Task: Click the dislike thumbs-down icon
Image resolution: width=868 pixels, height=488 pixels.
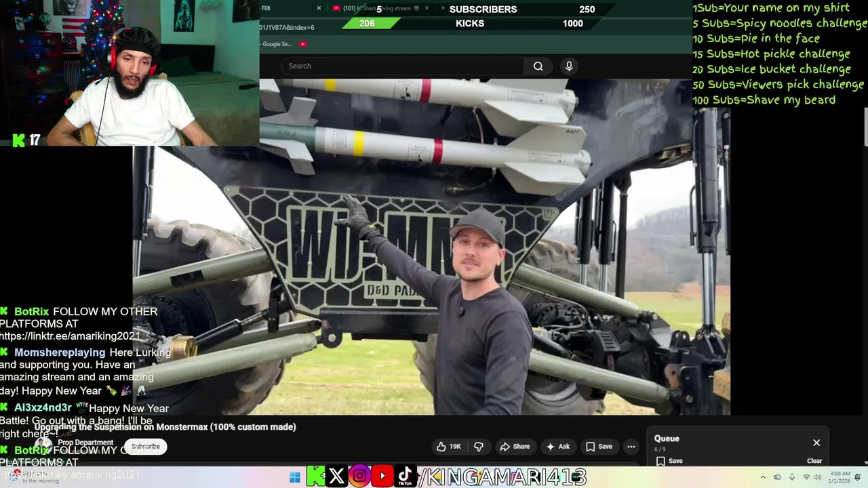Action: (x=479, y=447)
